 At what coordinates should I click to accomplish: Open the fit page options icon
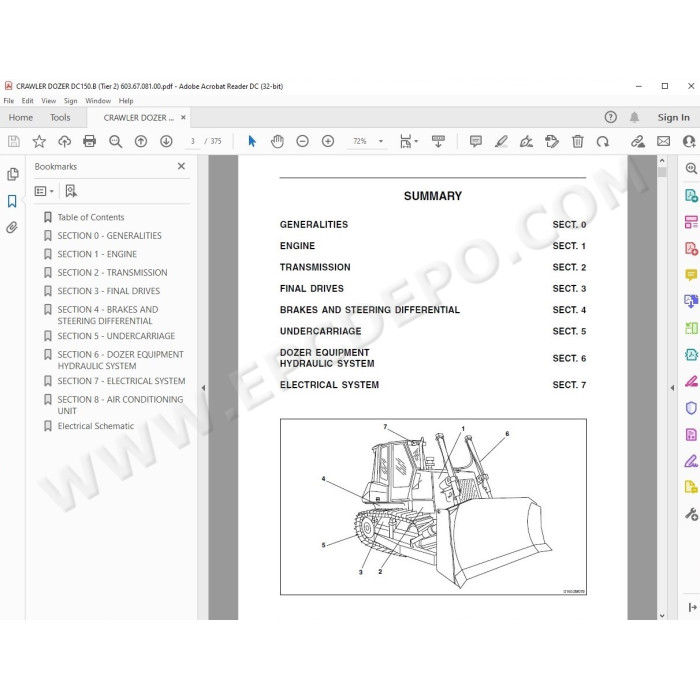(x=408, y=142)
